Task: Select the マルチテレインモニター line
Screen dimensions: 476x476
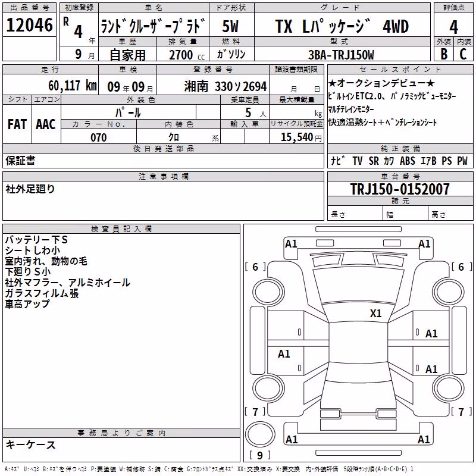Action: tap(351, 109)
